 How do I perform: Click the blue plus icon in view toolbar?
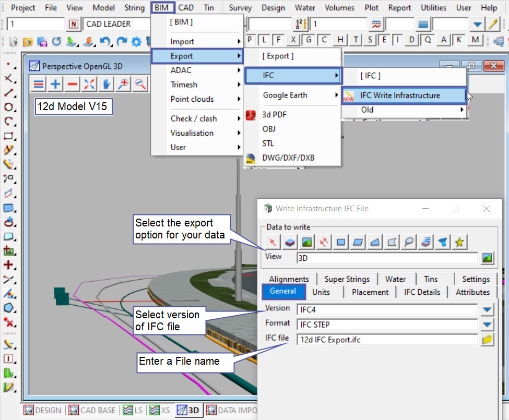[x=55, y=84]
